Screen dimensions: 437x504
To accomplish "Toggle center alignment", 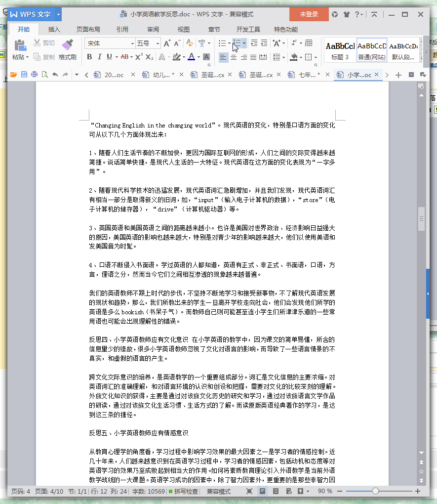I will click(x=234, y=57).
